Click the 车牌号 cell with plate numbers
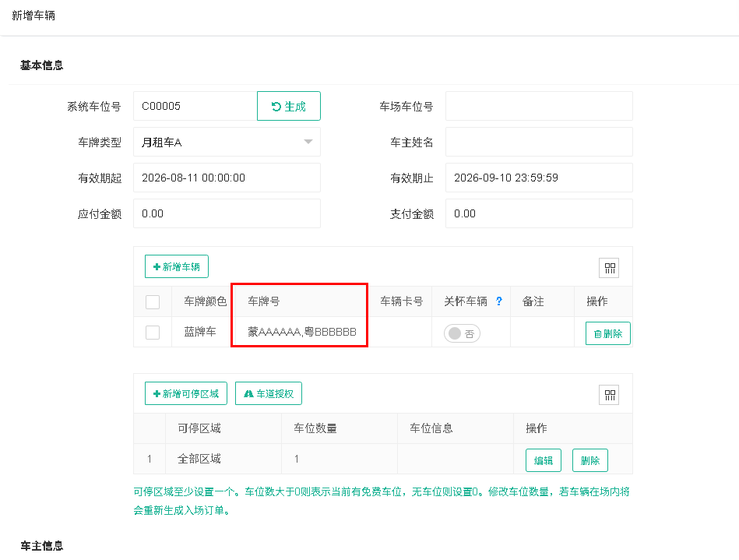Viewport: 739px width, 560px height. 302,332
